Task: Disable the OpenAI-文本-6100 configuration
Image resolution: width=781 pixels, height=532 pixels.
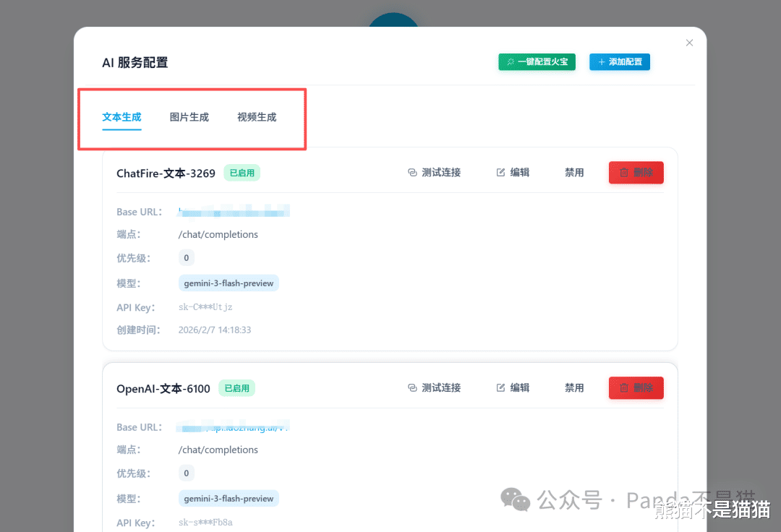Action: tap(573, 387)
